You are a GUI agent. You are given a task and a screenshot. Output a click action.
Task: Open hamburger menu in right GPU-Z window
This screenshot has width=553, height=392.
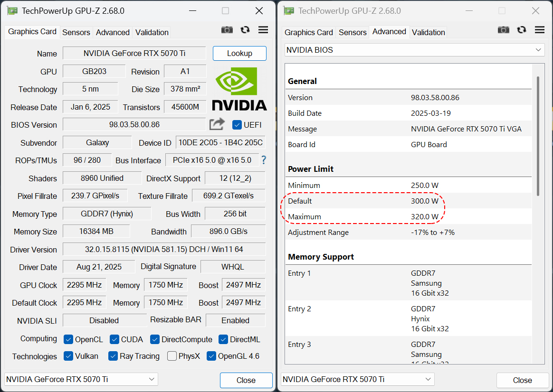(x=540, y=30)
